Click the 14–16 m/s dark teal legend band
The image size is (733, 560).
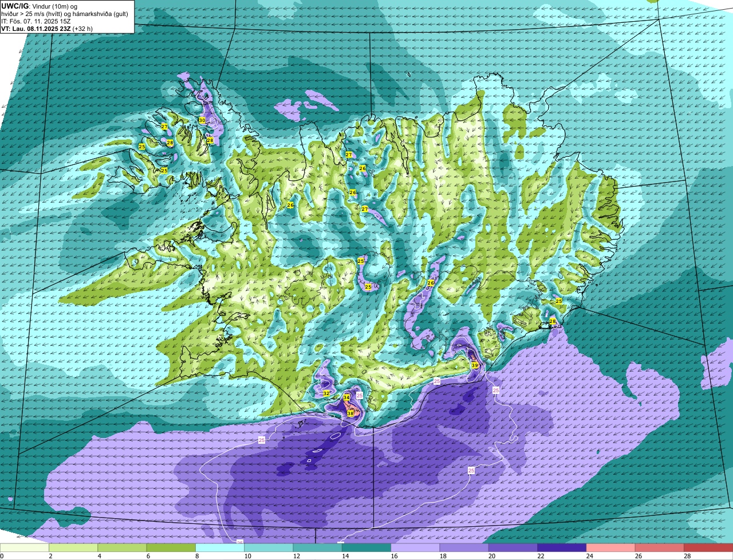coord(366,547)
